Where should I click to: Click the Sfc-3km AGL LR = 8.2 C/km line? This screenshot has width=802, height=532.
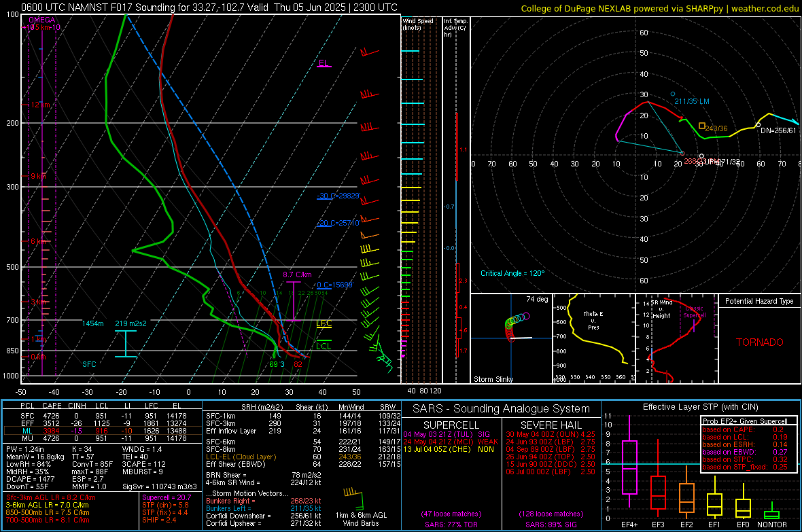pos(51,497)
